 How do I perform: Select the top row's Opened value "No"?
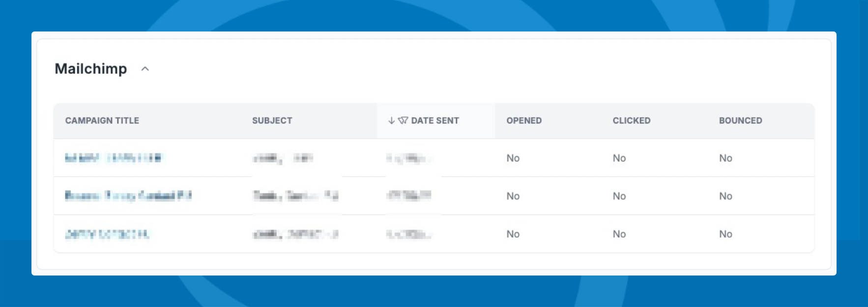(513, 158)
